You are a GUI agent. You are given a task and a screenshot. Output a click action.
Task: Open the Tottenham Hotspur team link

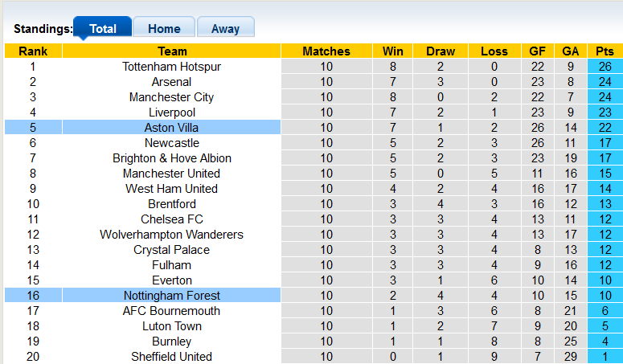pos(171,67)
